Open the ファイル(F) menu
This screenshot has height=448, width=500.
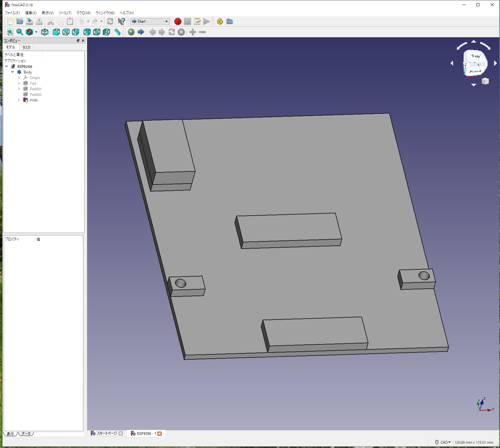[x=12, y=13]
